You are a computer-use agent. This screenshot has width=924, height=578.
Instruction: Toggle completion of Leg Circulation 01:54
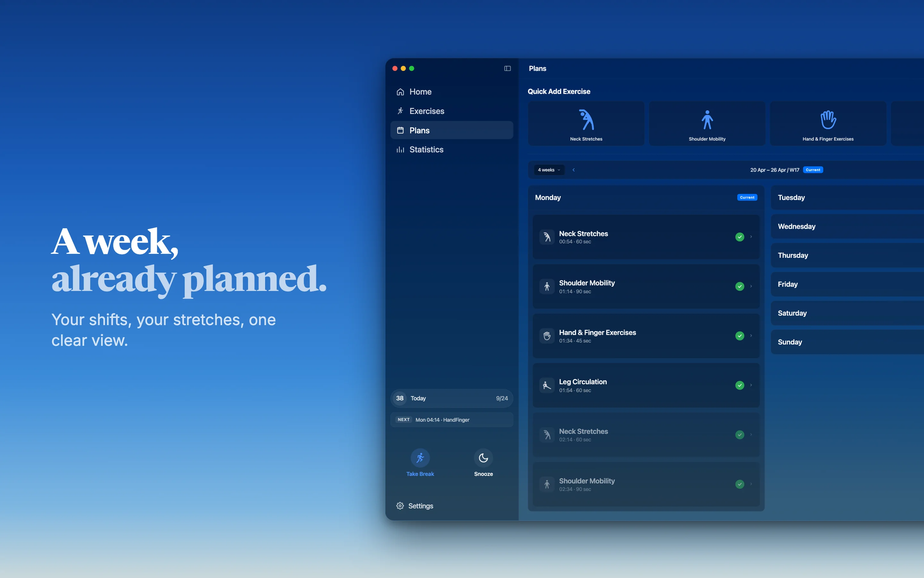(x=740, y=385)
